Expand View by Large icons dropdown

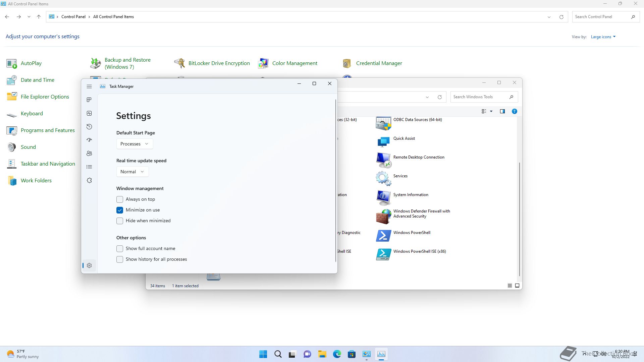pos(603,37)
